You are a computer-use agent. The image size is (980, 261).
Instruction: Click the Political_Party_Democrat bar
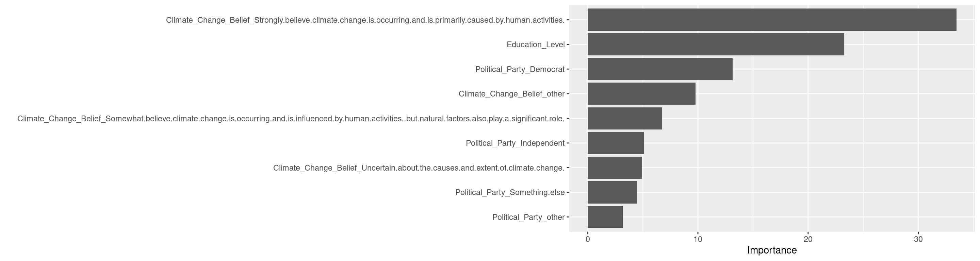click(x=660, y=69)
